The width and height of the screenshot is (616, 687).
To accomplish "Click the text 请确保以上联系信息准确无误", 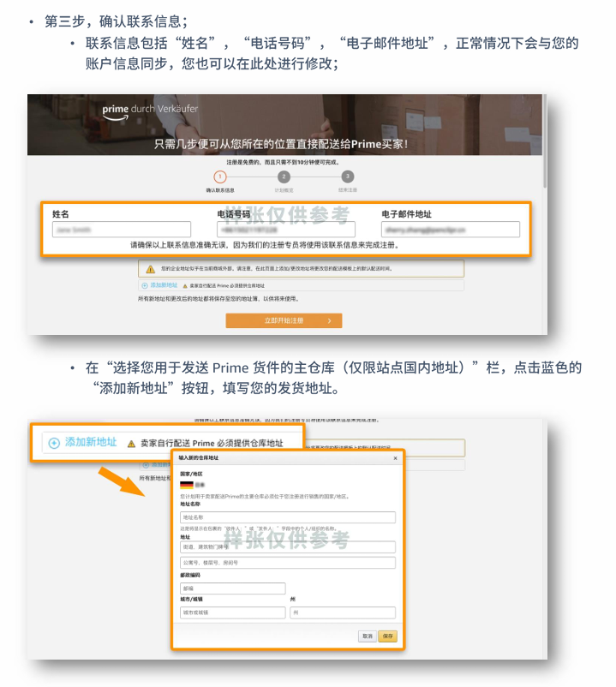I will (179, 245).
